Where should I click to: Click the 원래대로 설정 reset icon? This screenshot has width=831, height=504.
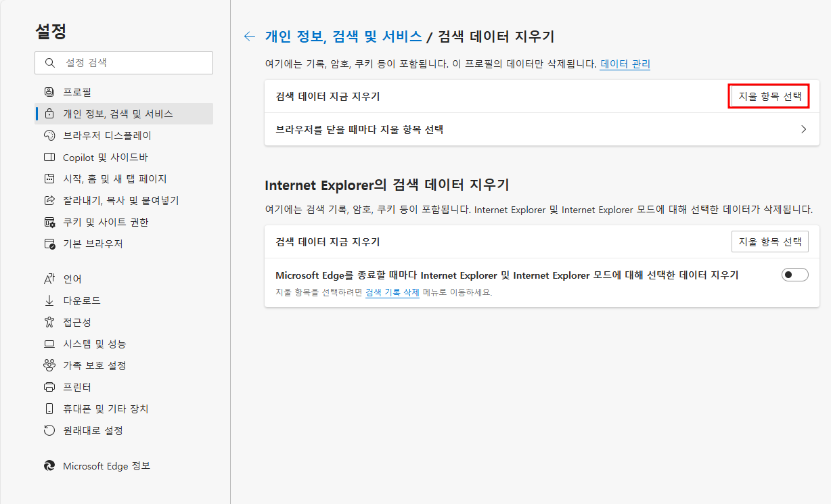pos(49,430)
